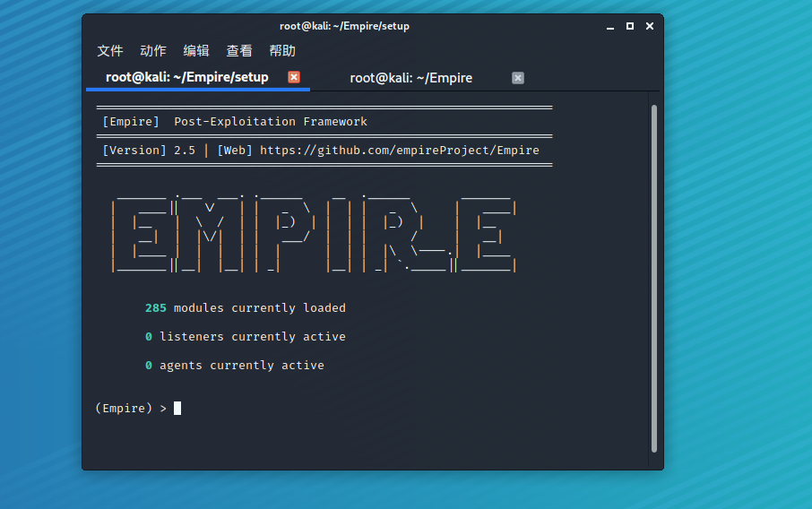Open the 文件 menu
The image size is (812, 509).
point(109,51)
